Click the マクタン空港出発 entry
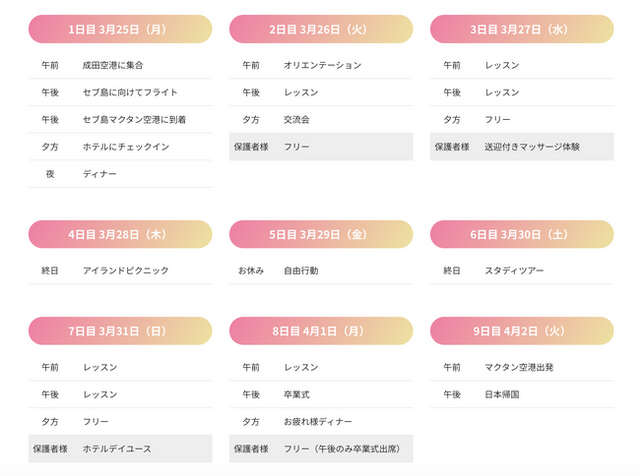 click(519, 367)
